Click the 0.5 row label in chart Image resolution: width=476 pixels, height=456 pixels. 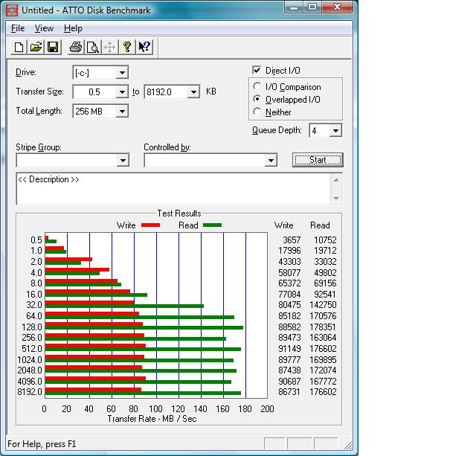click(36, 240)
